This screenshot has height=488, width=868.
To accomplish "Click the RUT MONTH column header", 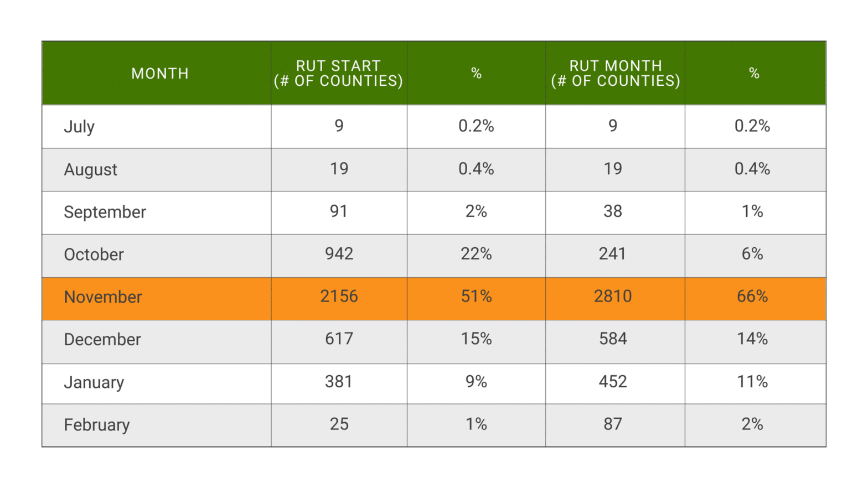I will tap(615, 74).
